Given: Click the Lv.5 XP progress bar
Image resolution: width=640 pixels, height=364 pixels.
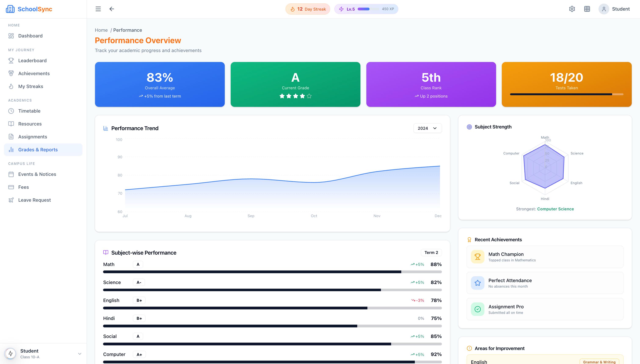Looking at the screenshot, I should click(368, 9).
